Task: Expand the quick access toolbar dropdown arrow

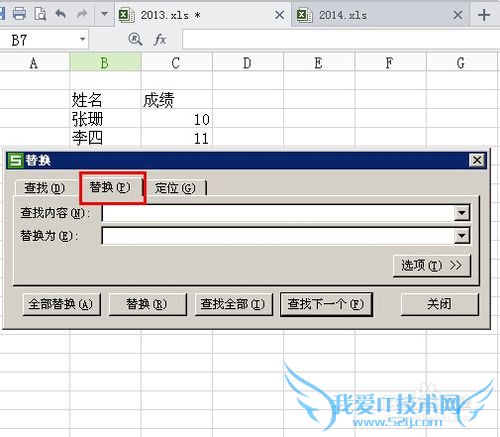Action: pyautogui.click(x=104, y=14)
